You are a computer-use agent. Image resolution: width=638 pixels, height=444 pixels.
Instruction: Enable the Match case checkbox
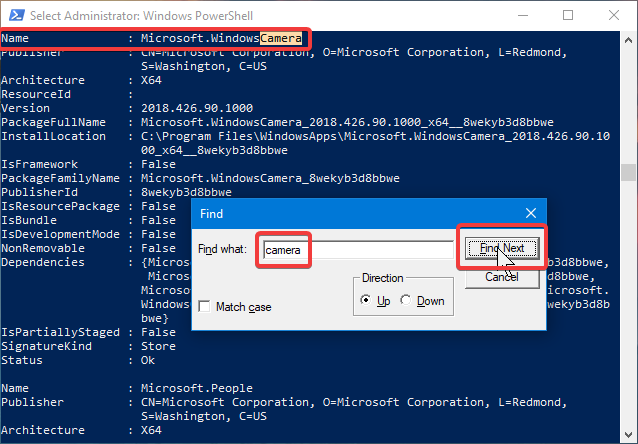pyautogui.click(x=204, y=306)
